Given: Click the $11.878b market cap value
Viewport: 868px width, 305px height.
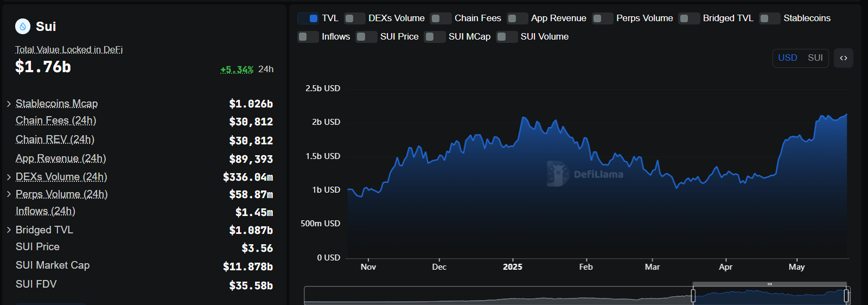Looking at the screenshot, I should point(248,266).
